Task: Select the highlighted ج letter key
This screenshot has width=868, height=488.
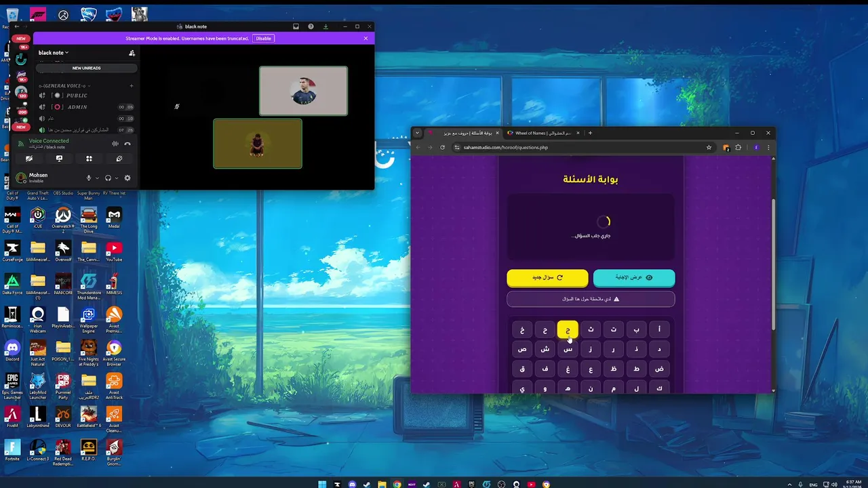Action: pos(568,329)
